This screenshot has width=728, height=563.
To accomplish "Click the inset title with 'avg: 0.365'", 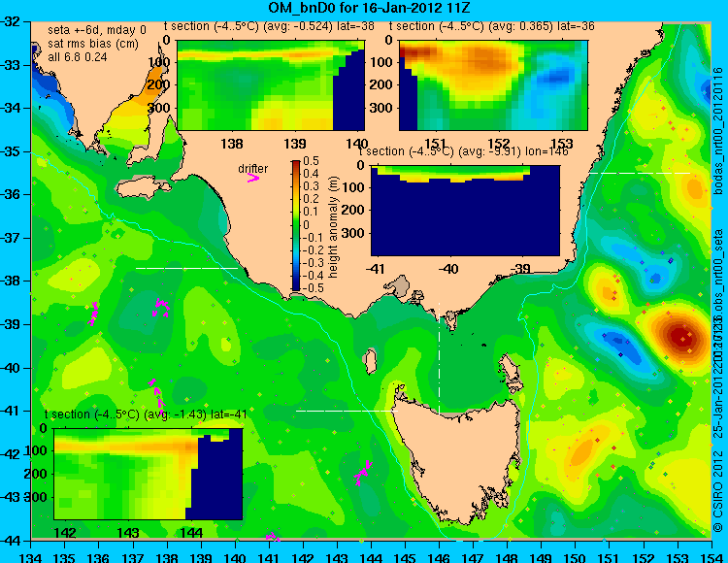I will click(x=492, y=26).
